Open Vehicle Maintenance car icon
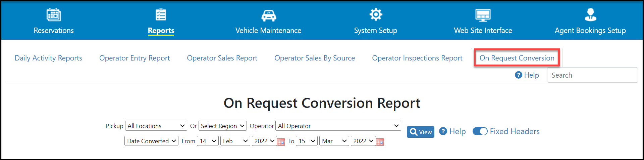 pyautogui.click(x=269, y=15)
